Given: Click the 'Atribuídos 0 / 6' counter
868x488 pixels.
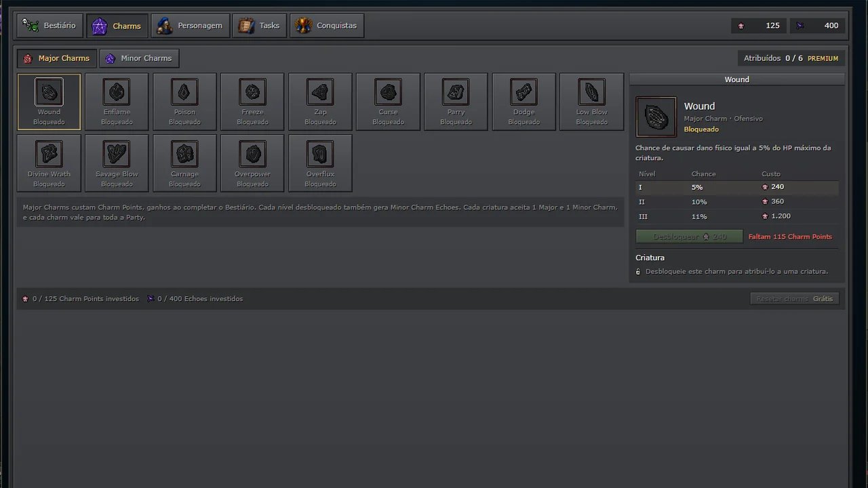Looking at the screenshot, I should pos(773,58).
